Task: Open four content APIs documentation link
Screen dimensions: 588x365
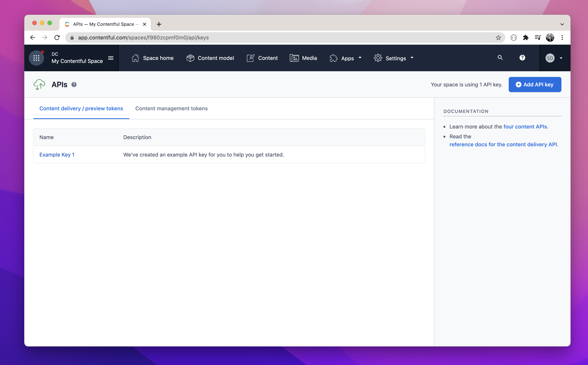Action: click(525, 127)
